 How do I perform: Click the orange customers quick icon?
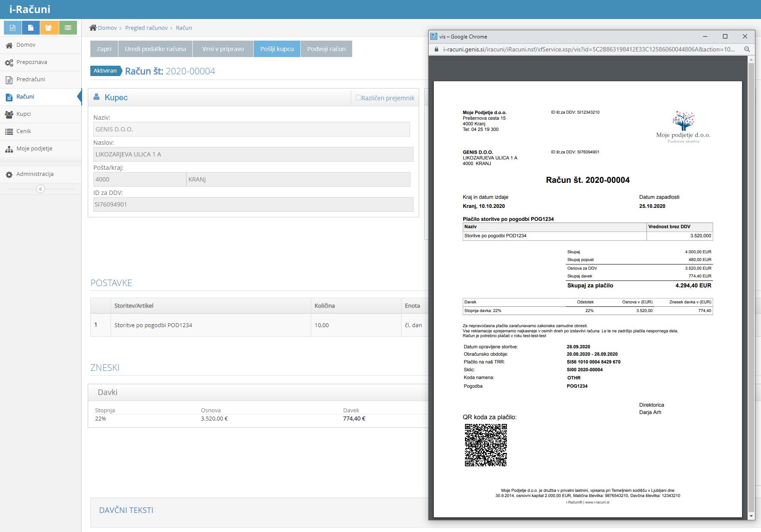tap(49, 28)
